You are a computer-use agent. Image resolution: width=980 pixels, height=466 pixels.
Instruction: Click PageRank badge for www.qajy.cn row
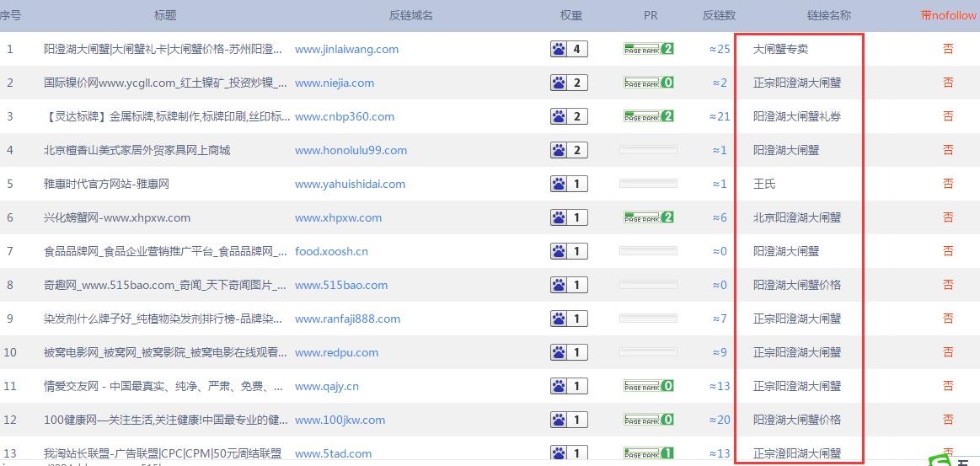click(x=648, y=386)
